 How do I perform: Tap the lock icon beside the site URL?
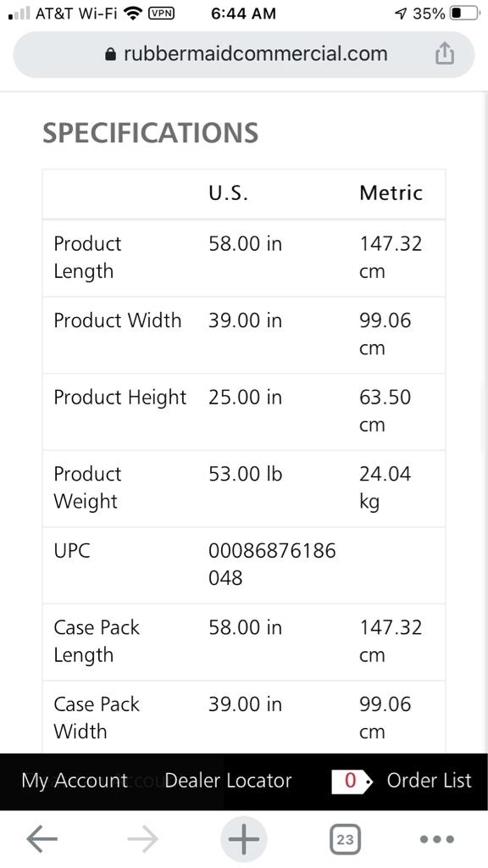pyautogui.click(x=111, y=54)
